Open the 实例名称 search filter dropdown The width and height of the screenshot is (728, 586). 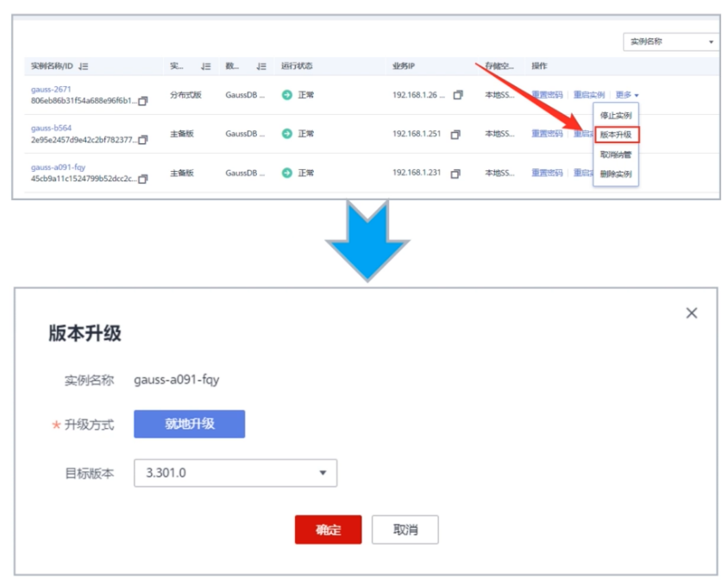coord(670,41)
